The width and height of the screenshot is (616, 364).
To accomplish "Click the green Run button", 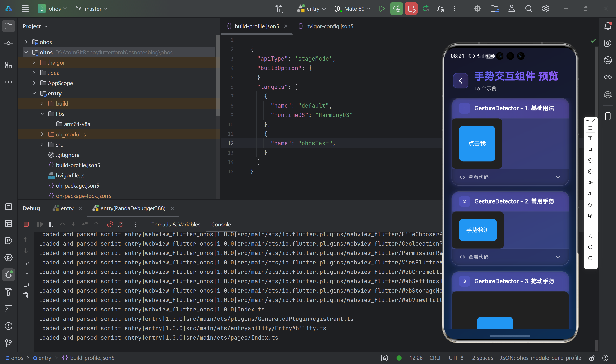I will pos(382,9).
